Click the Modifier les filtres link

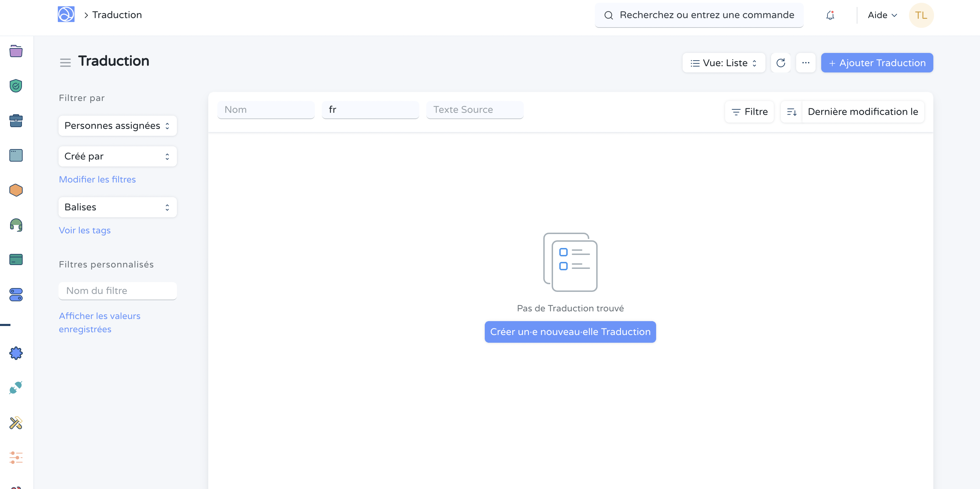97,180
